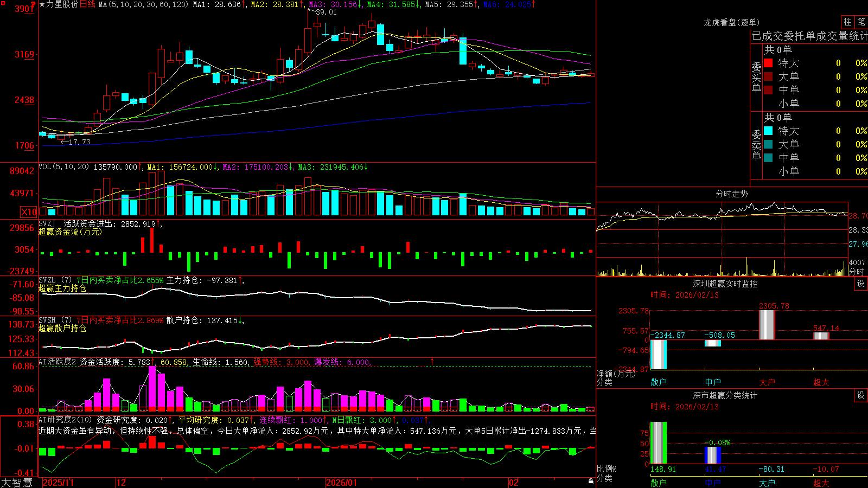
Task: Select 中户 category in 实时监控 chart
Action: pyautogui.click(x=713, y=382)
